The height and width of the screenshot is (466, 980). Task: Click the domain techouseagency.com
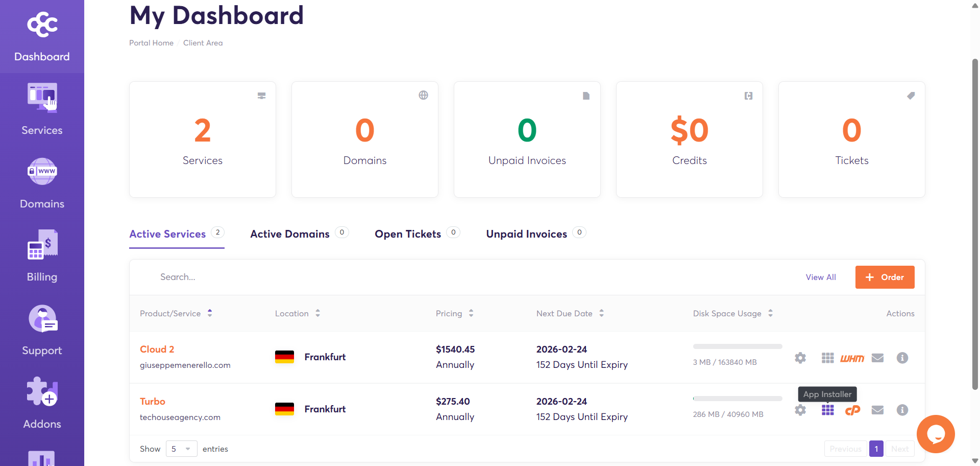pyautogui.click(x=180, y=417)
